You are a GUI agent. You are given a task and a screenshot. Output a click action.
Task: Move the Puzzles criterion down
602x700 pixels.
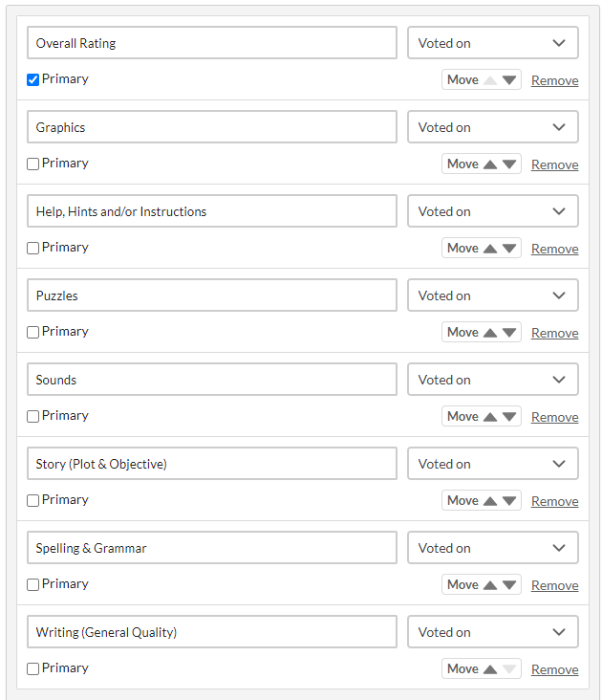pos(509,333)
